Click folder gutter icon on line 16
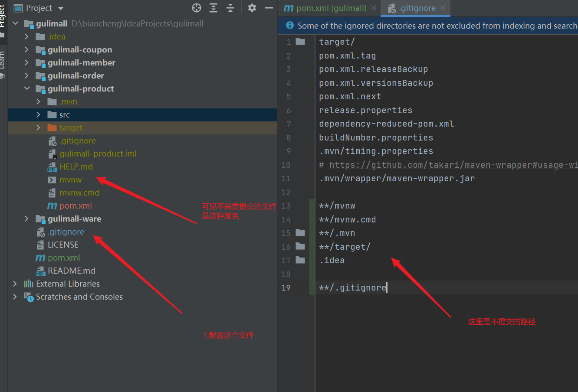 [300, 246]
